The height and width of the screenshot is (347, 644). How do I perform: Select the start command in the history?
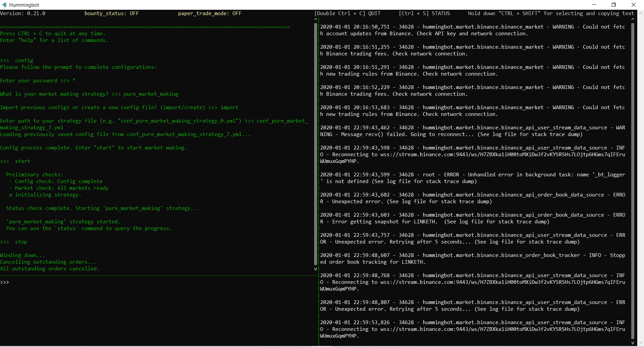click(22, 161)
